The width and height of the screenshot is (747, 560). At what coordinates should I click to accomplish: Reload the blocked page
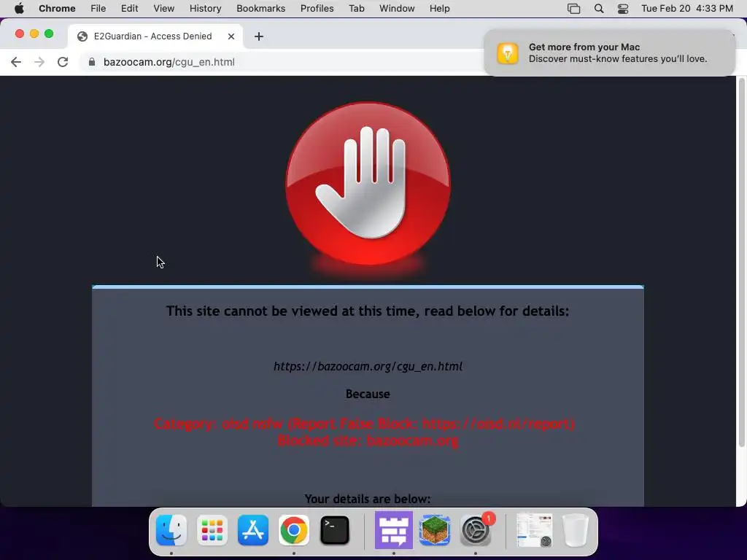coord(63,62)
